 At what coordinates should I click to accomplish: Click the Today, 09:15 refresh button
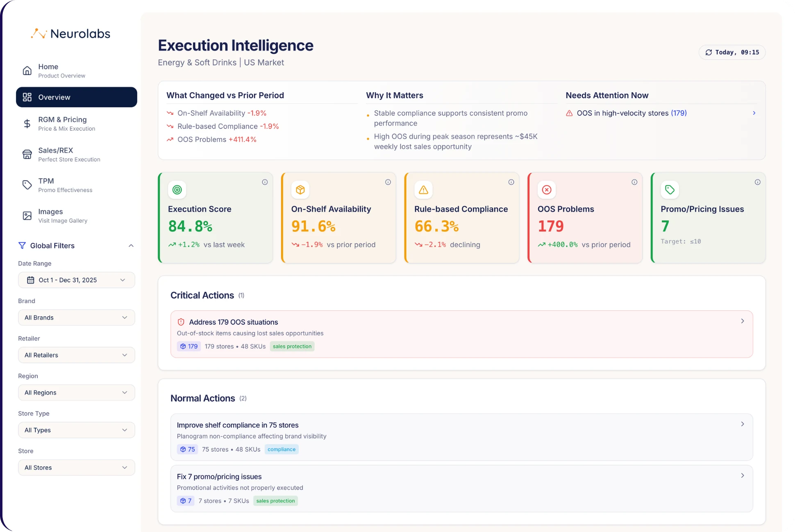click(732, 52)
